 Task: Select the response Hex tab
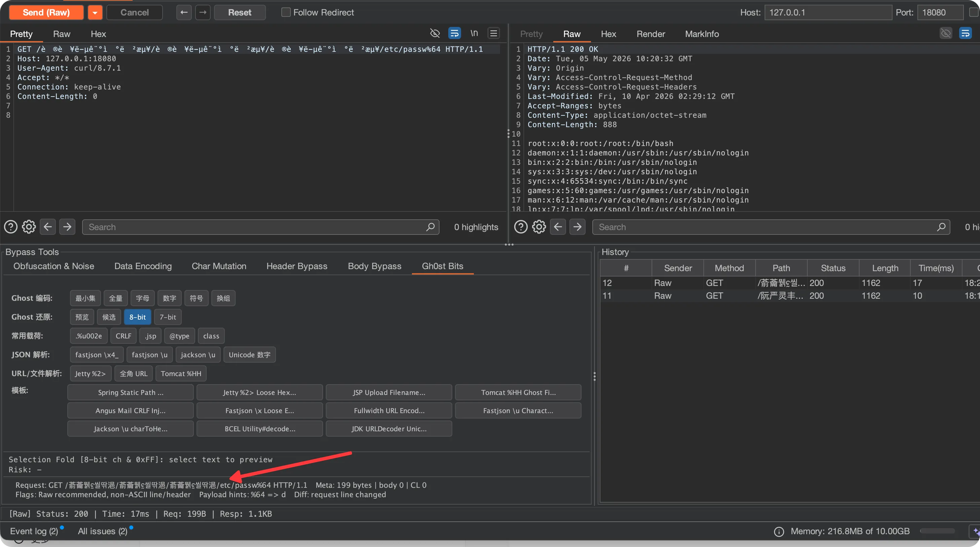(608, 34)
